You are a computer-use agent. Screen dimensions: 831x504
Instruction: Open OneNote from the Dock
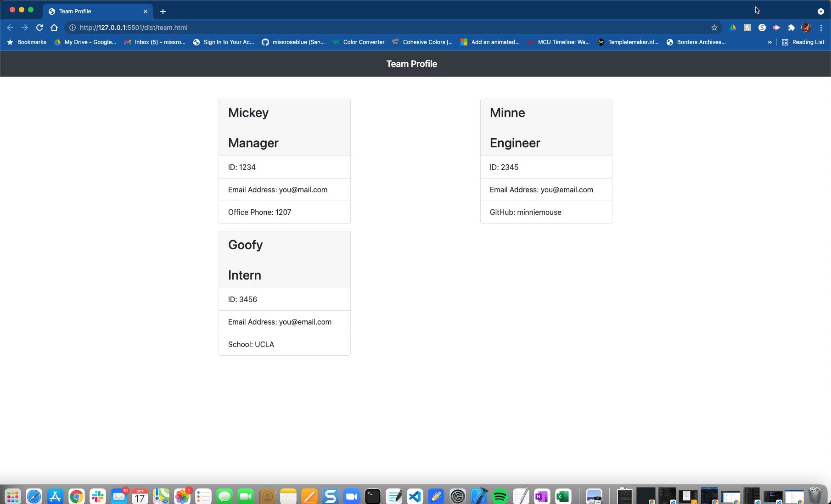coord(541,496)
